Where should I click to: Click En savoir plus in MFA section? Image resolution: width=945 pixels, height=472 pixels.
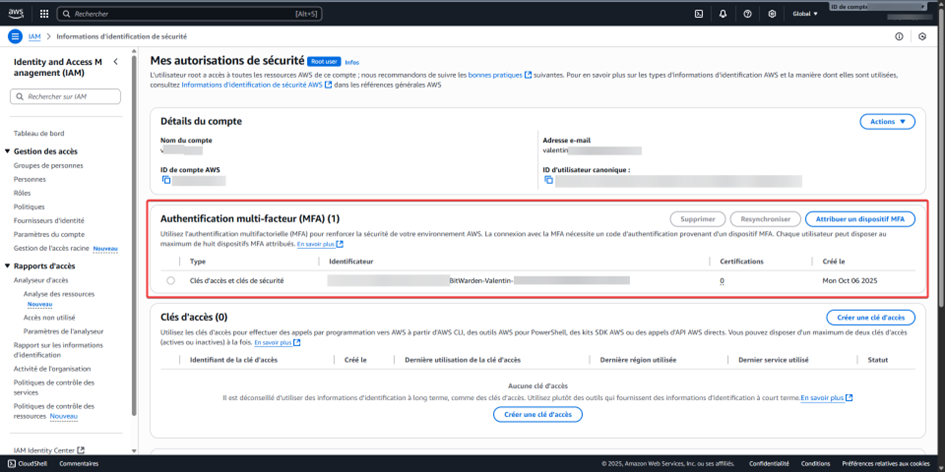pyautogui.click(x=316, y=245)
